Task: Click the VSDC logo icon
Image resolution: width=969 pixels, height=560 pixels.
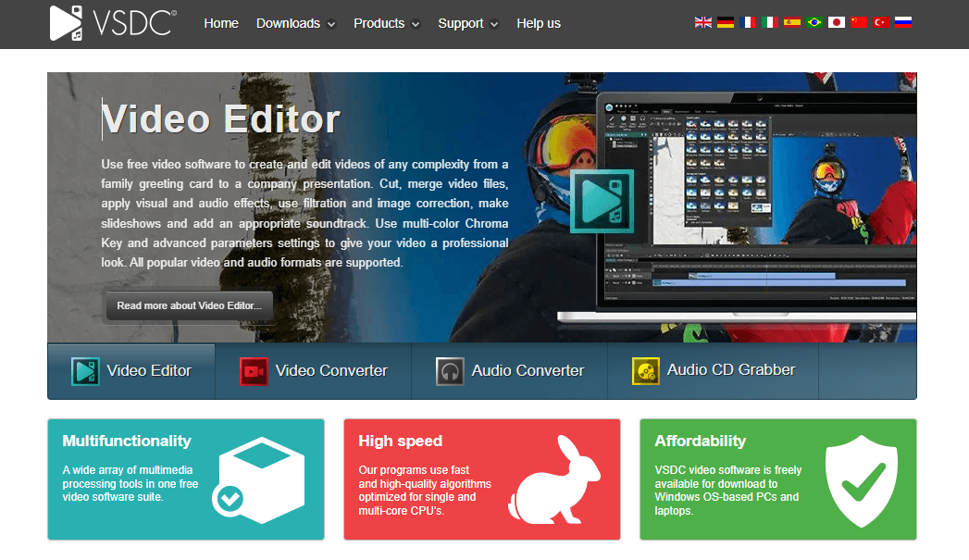Action: click(66, 23)
